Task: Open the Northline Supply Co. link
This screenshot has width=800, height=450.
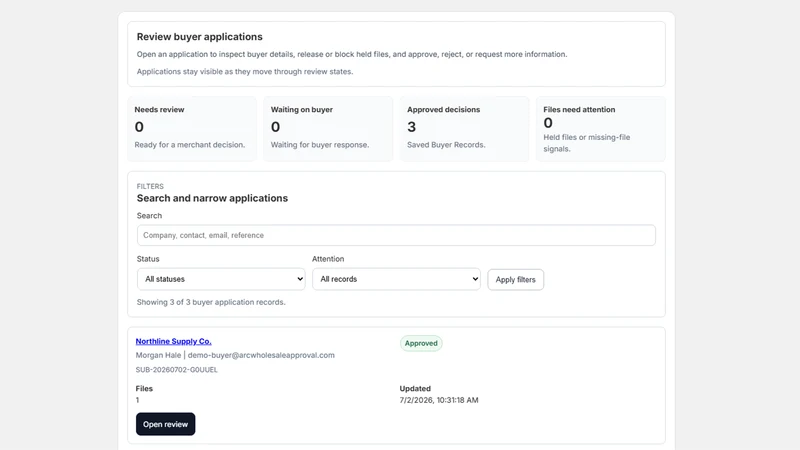Action: coord(173,341)
